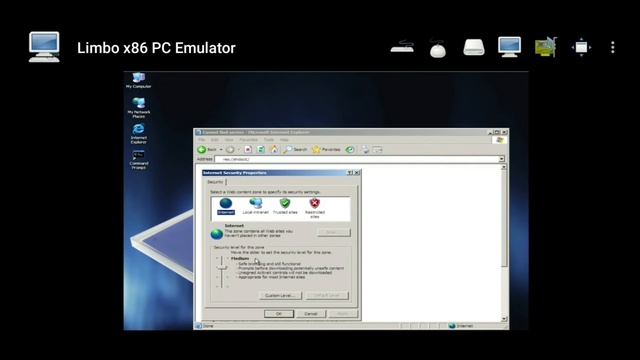Open the Tools menu in Internet Explorer
The image size is (640, 360).
(x=269, y=140)
